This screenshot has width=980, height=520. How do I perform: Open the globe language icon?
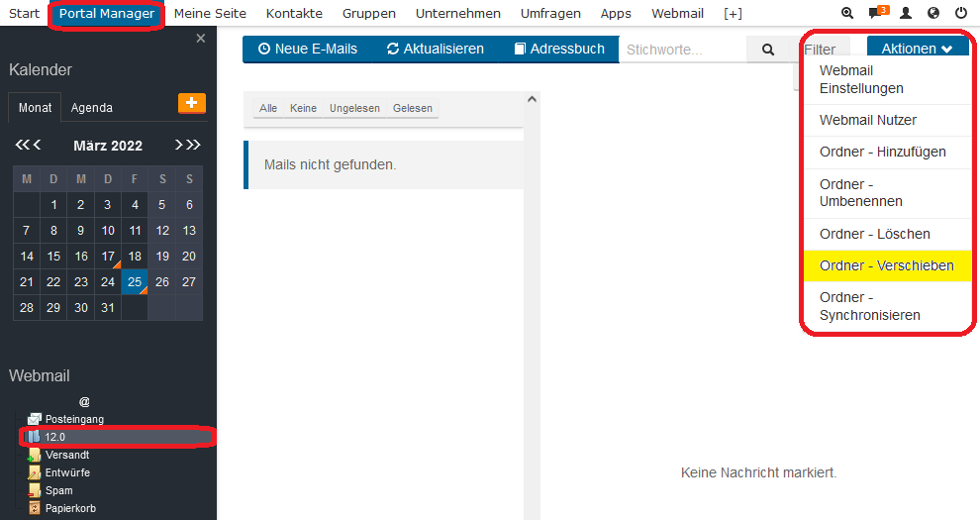tap(933, 13)
